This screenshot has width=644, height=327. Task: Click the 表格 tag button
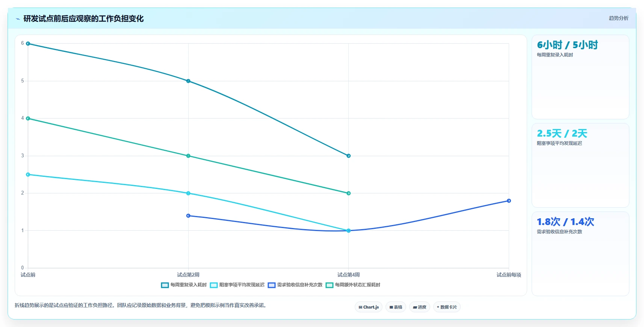click(396, 307)
